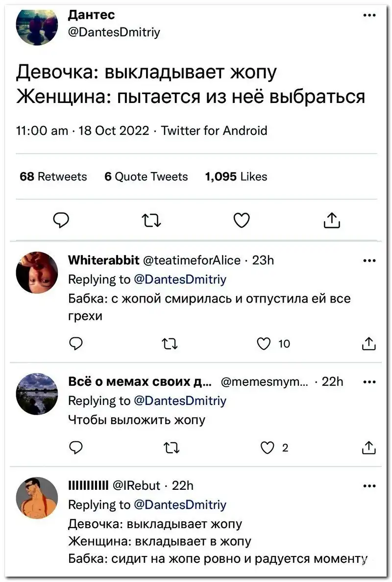Show the 1,095 Likes list
The image size is (392, 582).
pyautogui.click(x=236, y=177)
